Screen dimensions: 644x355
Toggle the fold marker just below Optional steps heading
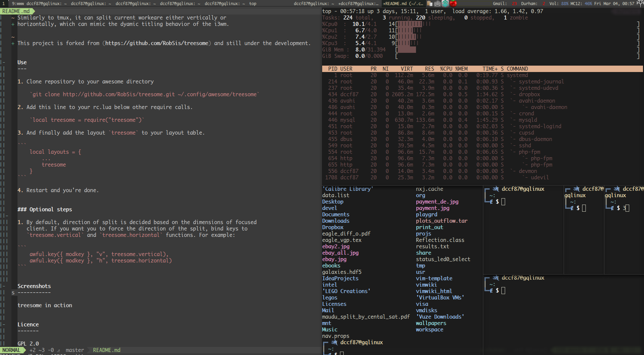4,216
